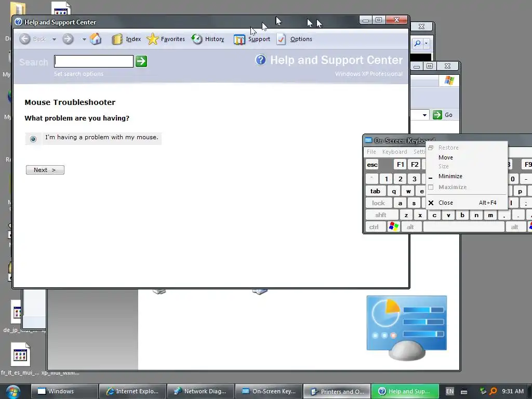
Task: Expand the search dropdown arrow in background window
Action: click(x=426, y=44)
